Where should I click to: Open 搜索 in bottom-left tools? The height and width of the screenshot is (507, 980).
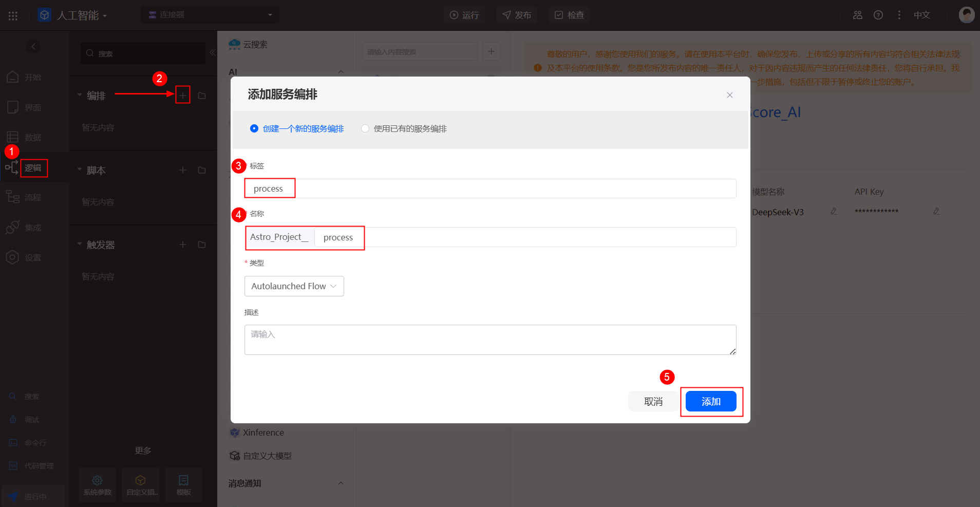pos(25,397)
